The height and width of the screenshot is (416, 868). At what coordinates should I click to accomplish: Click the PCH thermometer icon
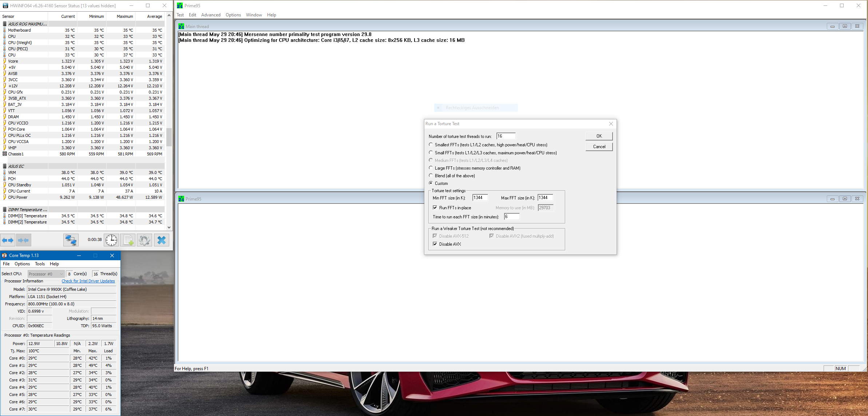[x=5, y=179]
